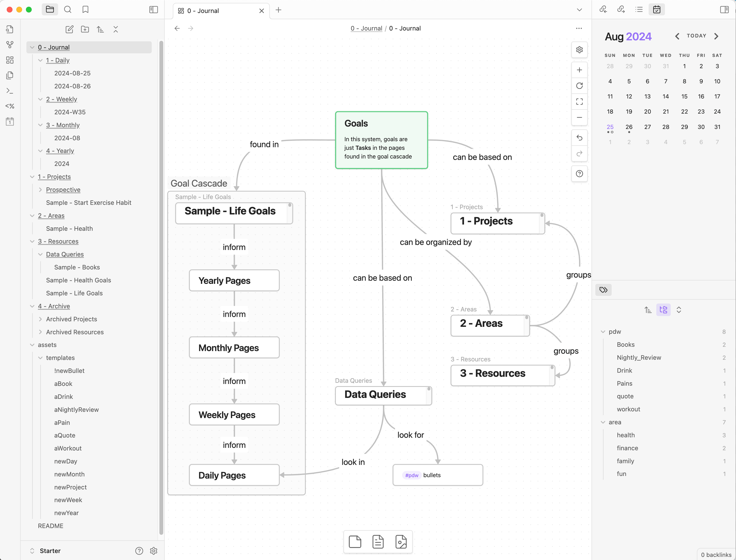Click the canvas zoom in button
Screen dimensions: 736x560
pyautogui.click(x=579, y=70)
